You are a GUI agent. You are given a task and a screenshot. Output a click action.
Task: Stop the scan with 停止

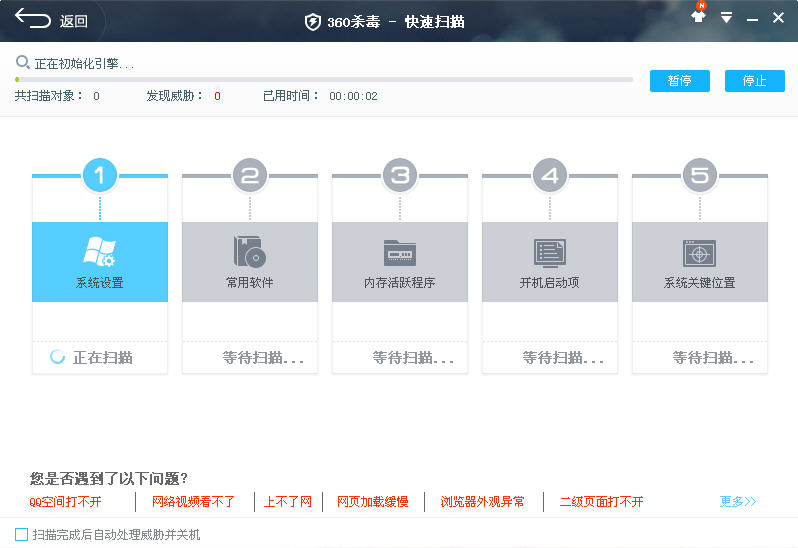(754, 81)
